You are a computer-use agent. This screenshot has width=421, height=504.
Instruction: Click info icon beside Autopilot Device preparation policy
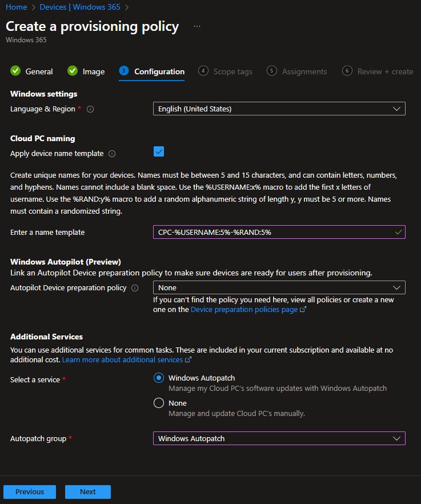pyautogui.click(x=135, y=288)
